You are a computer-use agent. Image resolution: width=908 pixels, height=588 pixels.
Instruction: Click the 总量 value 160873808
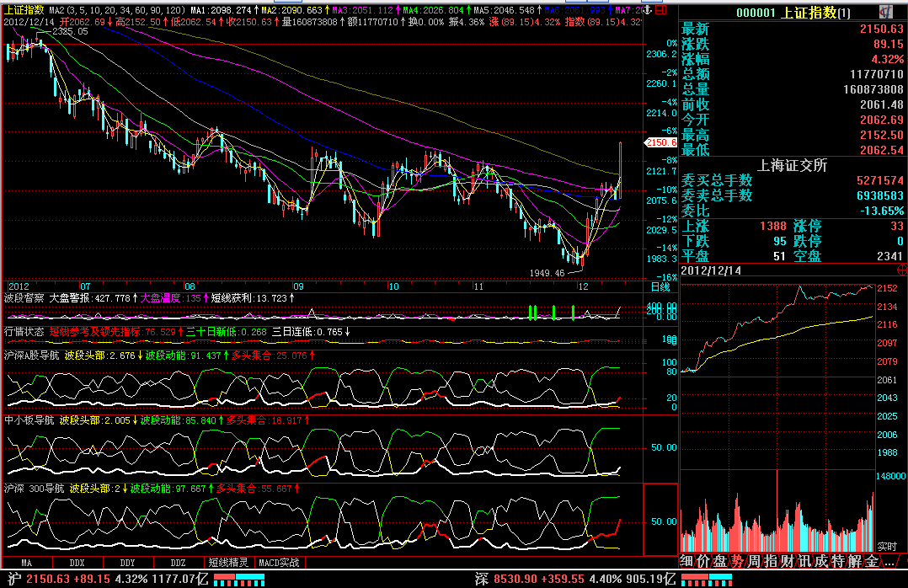pos(873,89)
